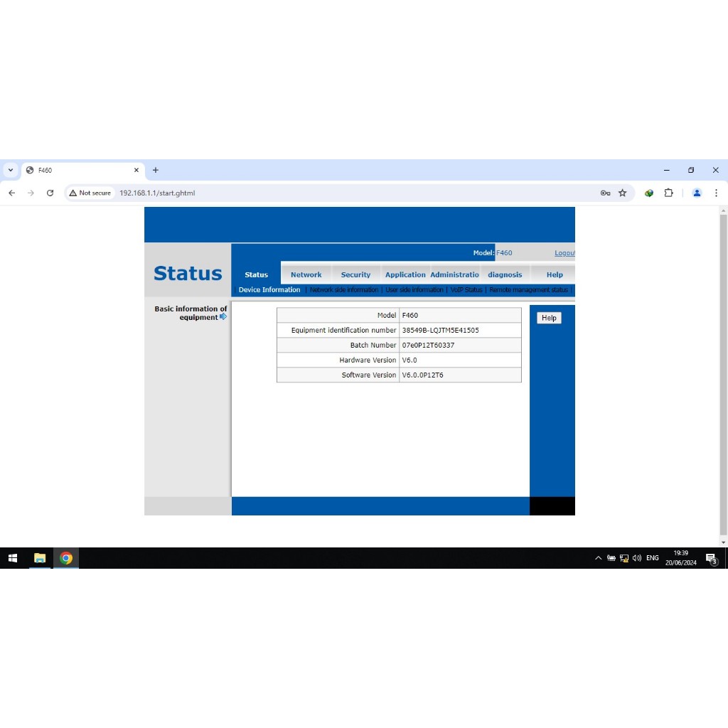Open the Status tab
Screen dimensions: 728x728
click(x=256, y=275)
